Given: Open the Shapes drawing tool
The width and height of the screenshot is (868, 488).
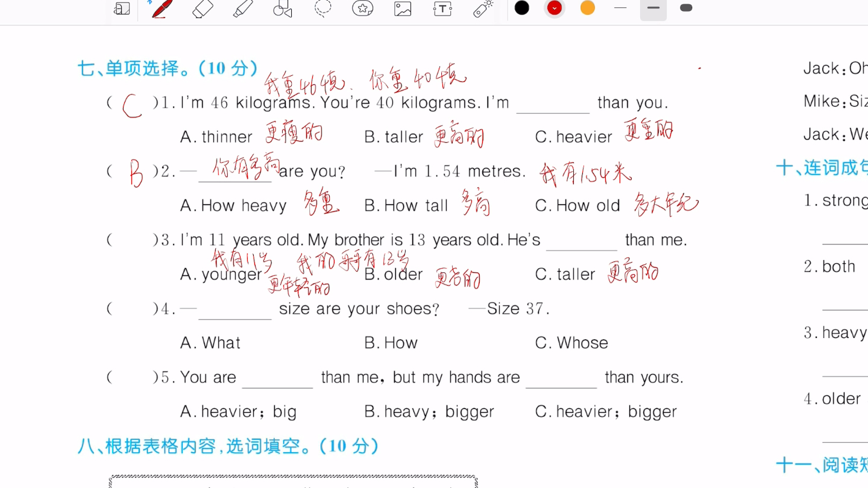Looking at the screenshot, I should 282,8.
